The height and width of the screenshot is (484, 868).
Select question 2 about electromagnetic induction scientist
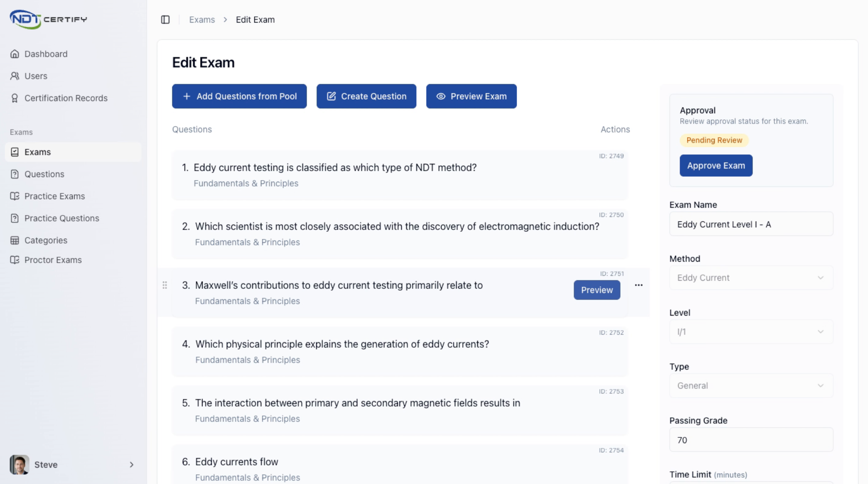(x=400, y=234)
